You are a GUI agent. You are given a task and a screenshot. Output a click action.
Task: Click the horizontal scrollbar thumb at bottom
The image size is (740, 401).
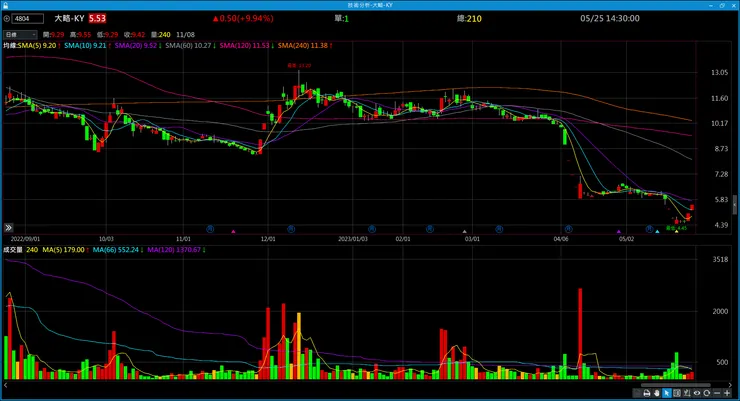(676, 385)
